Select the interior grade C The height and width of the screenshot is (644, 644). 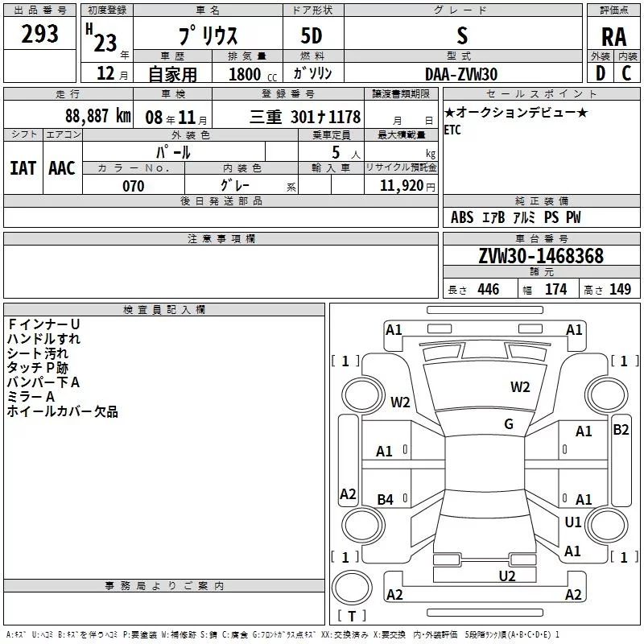point(626,73)
